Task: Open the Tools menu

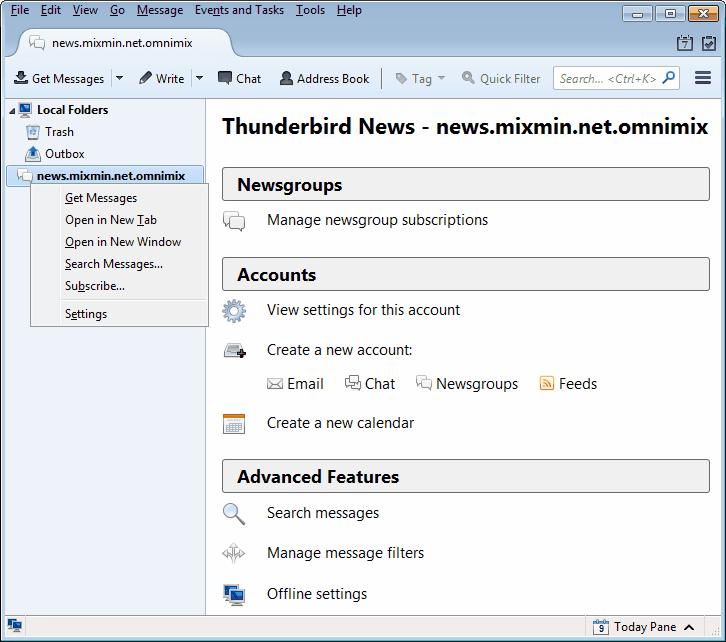Action: (310, 10)
